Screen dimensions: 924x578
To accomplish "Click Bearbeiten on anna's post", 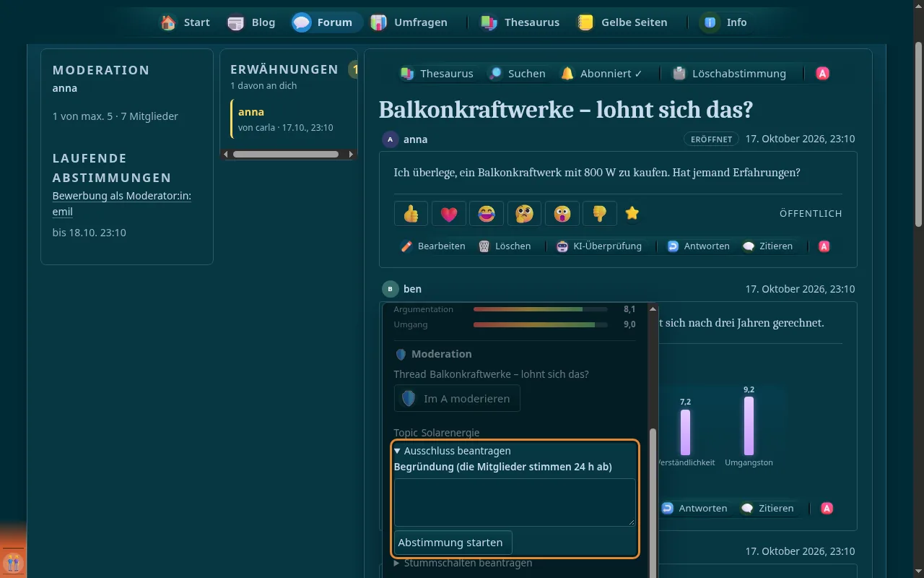I will click(433, 246).
